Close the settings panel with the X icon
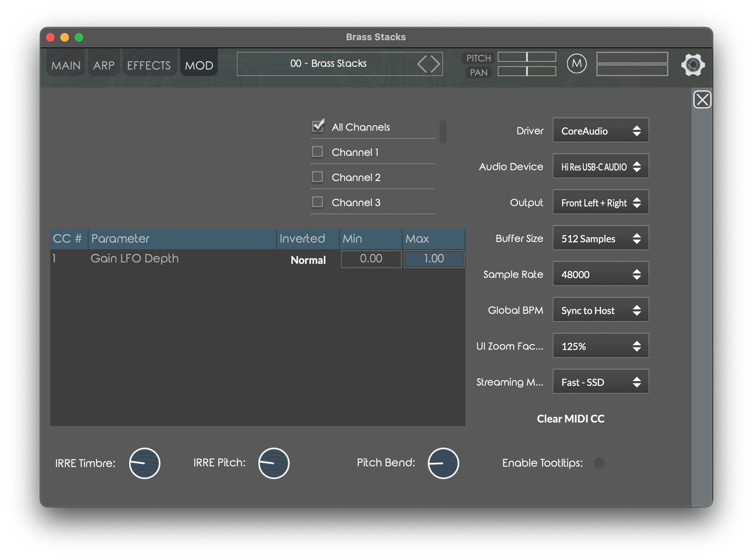753x560 pixels. [702, 99]
